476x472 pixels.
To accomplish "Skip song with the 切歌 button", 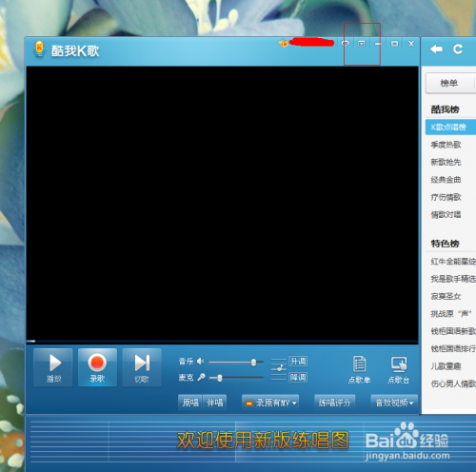I will click(142, 367).
